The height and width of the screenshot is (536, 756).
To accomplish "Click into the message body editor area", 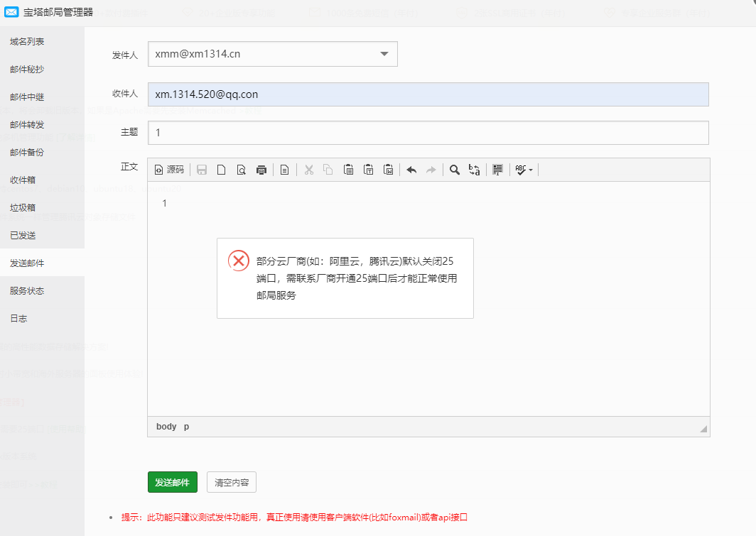I will (428, 299).
